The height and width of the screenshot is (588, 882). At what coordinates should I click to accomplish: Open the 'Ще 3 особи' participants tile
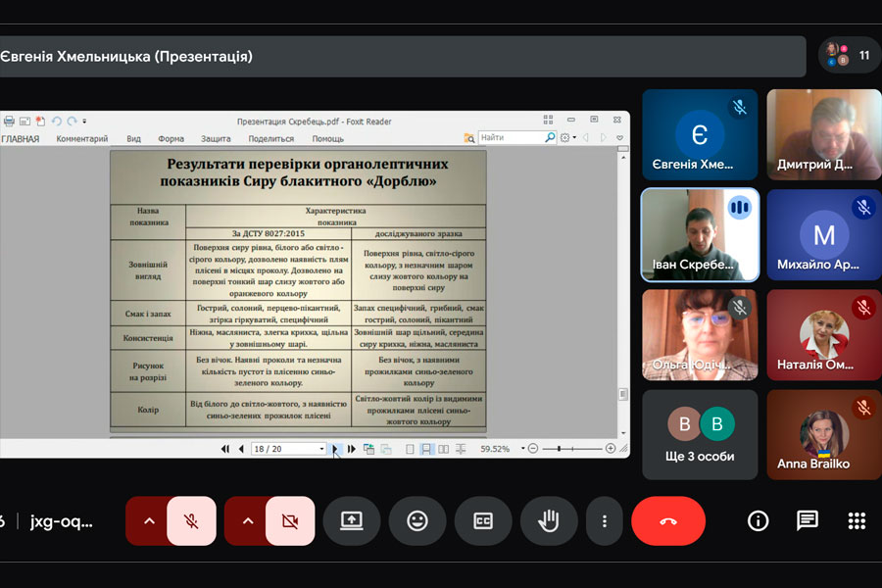click(700, 434)
